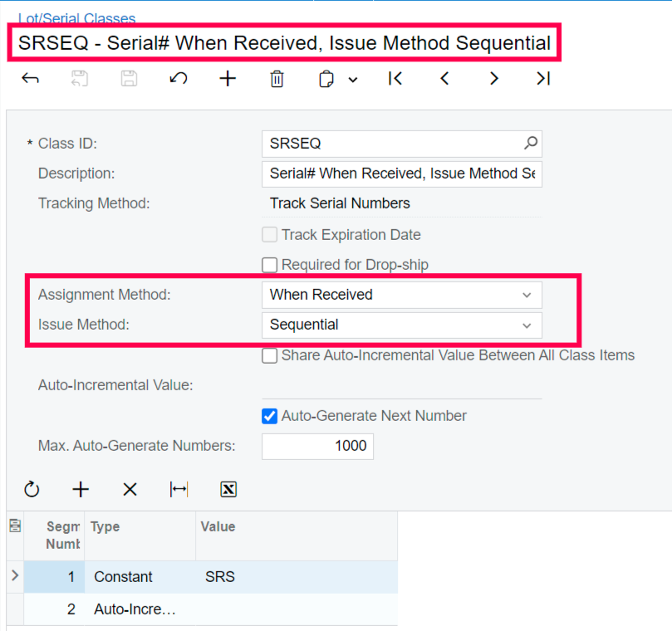Open the clipboard menu dropdown arrow
Image resolution: width=672 pixels, height=631 pixels.
pos(353,79)
